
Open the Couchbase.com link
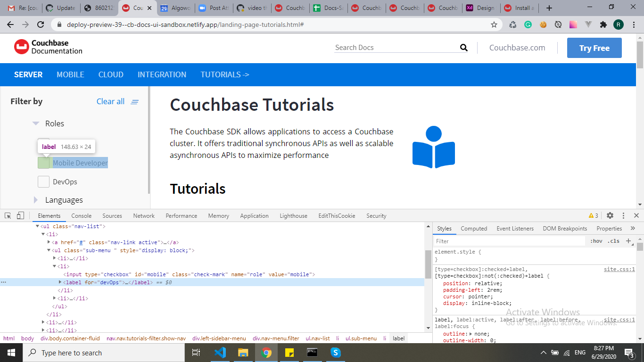pos(517,48)
